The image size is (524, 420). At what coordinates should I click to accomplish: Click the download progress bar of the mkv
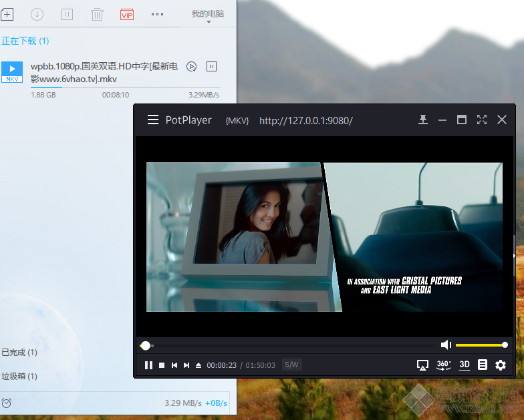click(126, 87)
